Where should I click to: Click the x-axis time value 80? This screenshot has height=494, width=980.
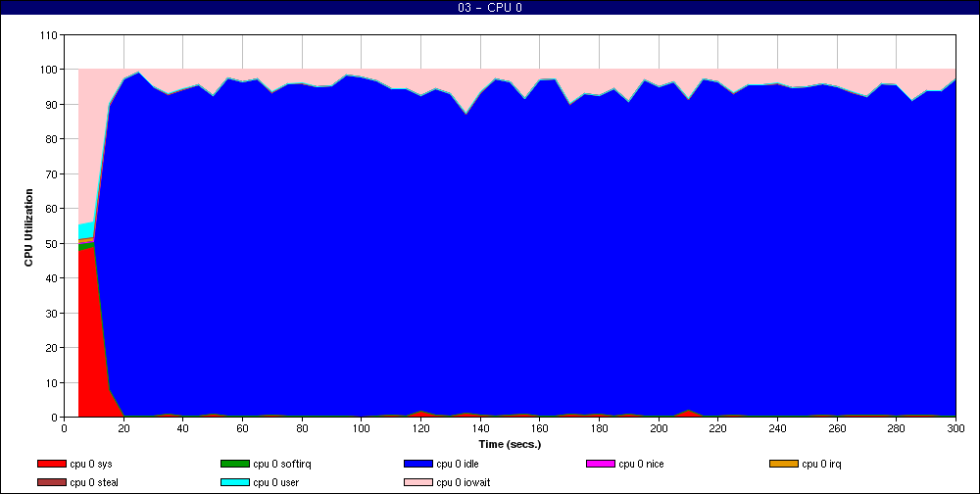click(302, 428)
